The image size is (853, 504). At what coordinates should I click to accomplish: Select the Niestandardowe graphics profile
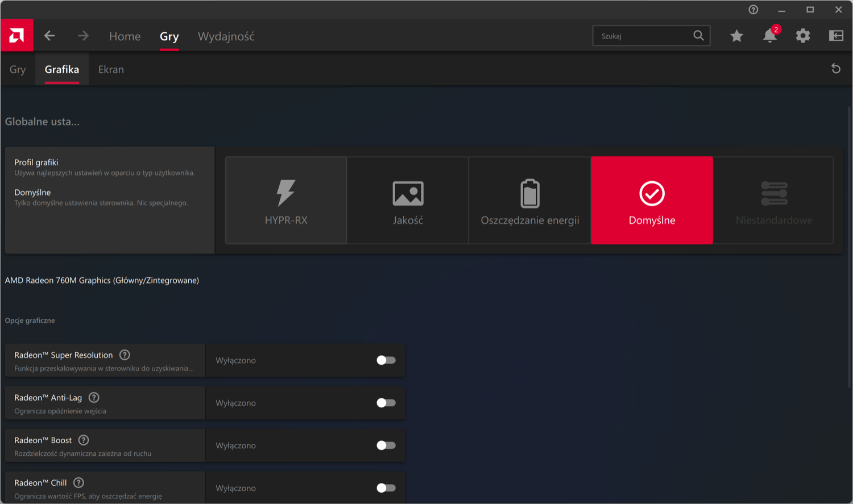[x=773, y=200]
